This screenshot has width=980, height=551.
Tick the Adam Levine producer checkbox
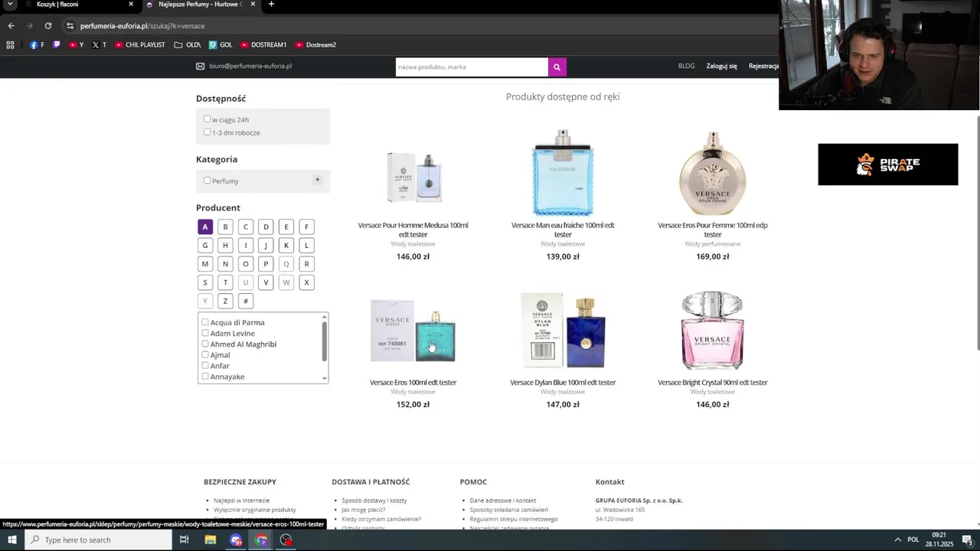pyautogui.click(x=205, y=333)
